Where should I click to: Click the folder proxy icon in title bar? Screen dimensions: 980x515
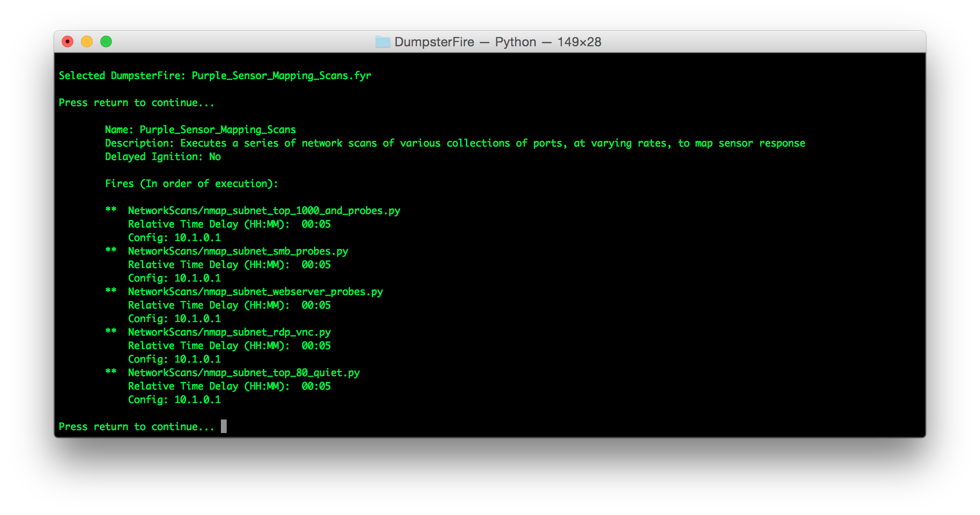pos(382,42)
